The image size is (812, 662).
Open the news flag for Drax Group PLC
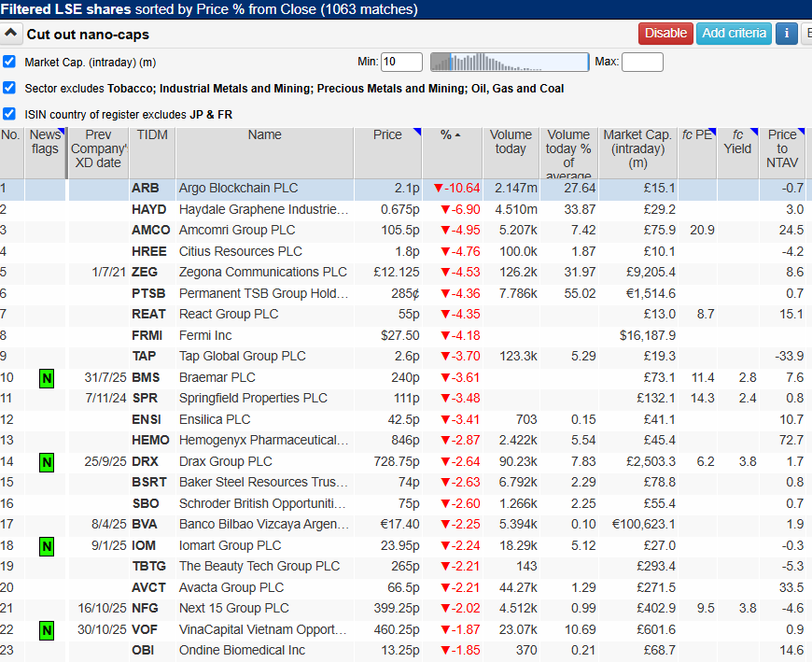[x=47, y=462]
